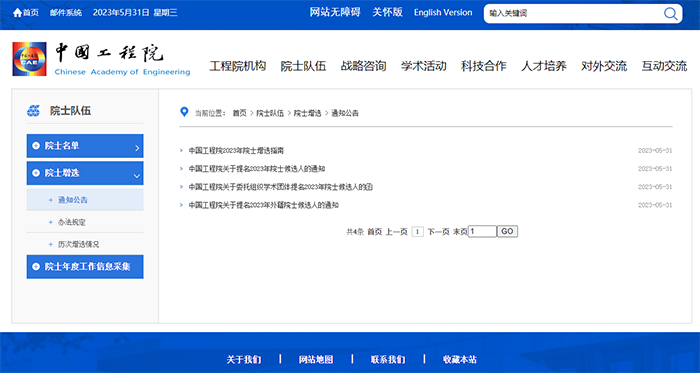Click the date 2023年5月31日 星期三
The width and height of the screenshot is (700, 373).
[135, 13]
